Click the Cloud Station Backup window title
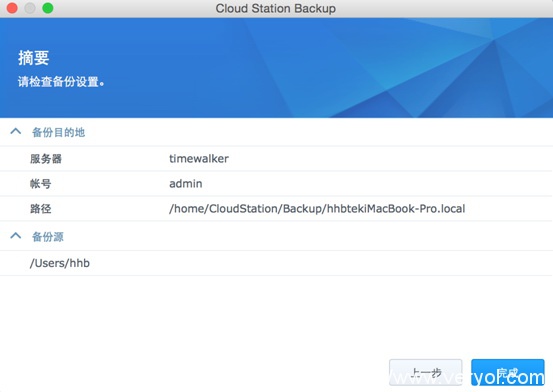This screenshot has width=553, height=392. 275,8
